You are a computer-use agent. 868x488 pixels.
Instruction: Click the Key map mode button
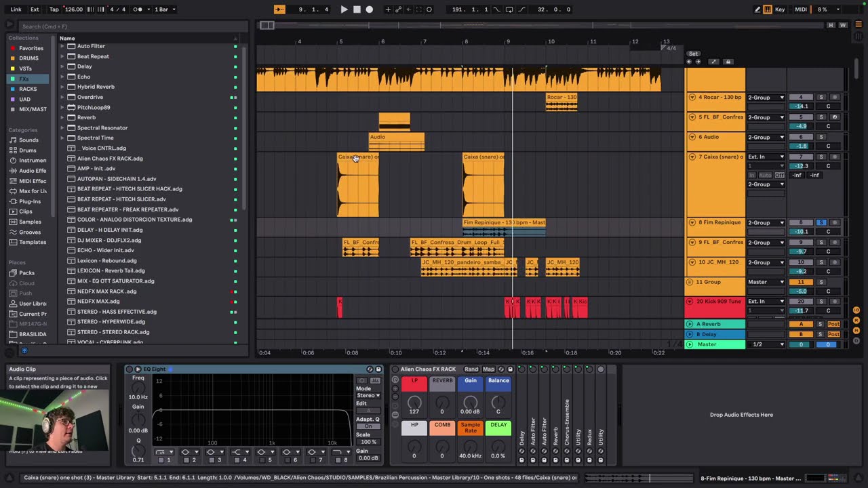tap(780, 9)
